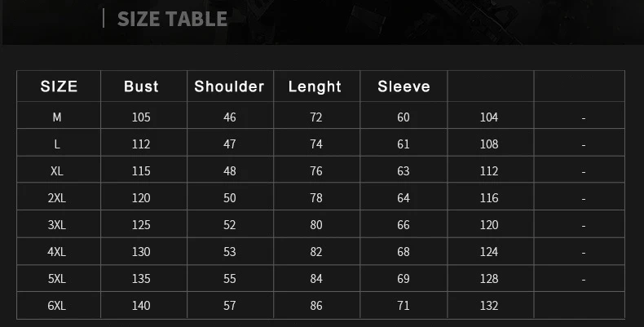The width and height of the screenshot is (644, 327).
Task: Click the 104 cell in M row
Action: [489, 117]
